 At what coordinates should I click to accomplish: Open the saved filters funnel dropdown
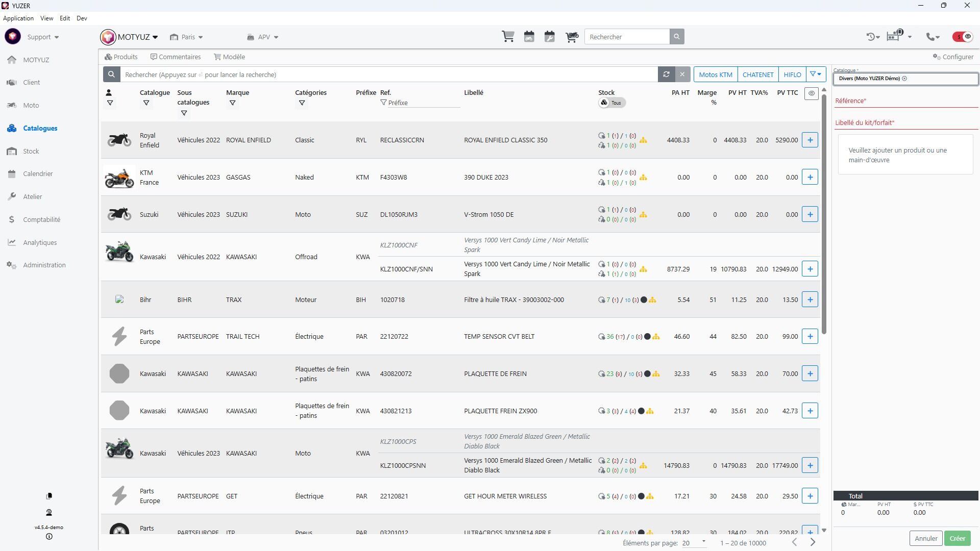[x=816, y=74]
